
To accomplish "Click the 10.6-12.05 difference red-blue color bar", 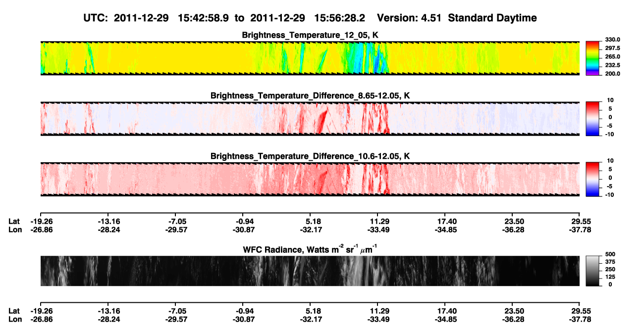I will click(592, 178).
